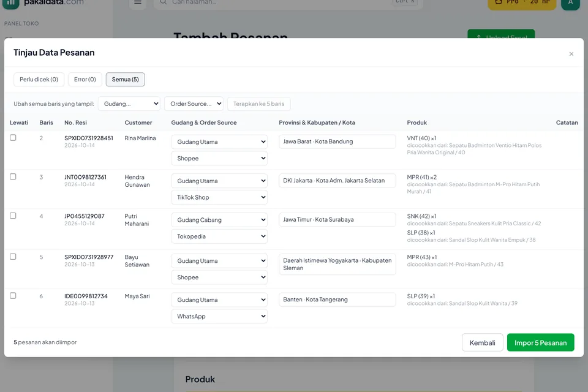This screenshot has height=392, width=588.
Task: Click PANEL TOKO sidebar label behind dialog
Action: [21, 23]
